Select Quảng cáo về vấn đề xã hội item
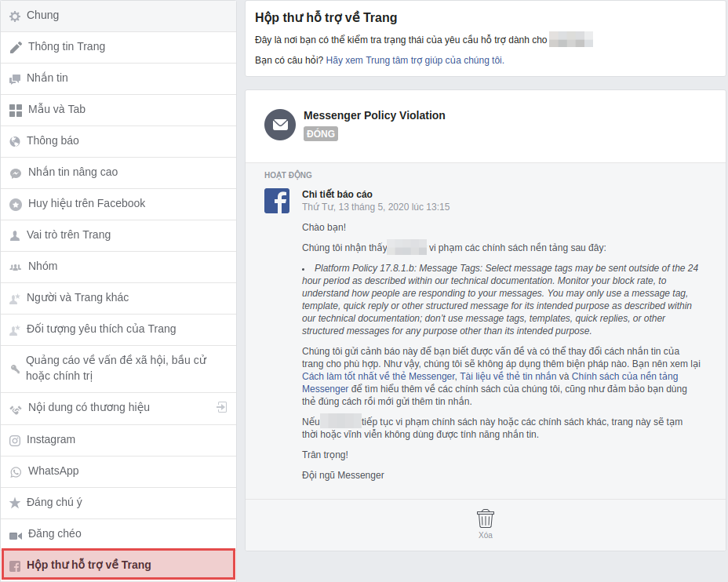 pyautogui.click(x=118, y=369)
